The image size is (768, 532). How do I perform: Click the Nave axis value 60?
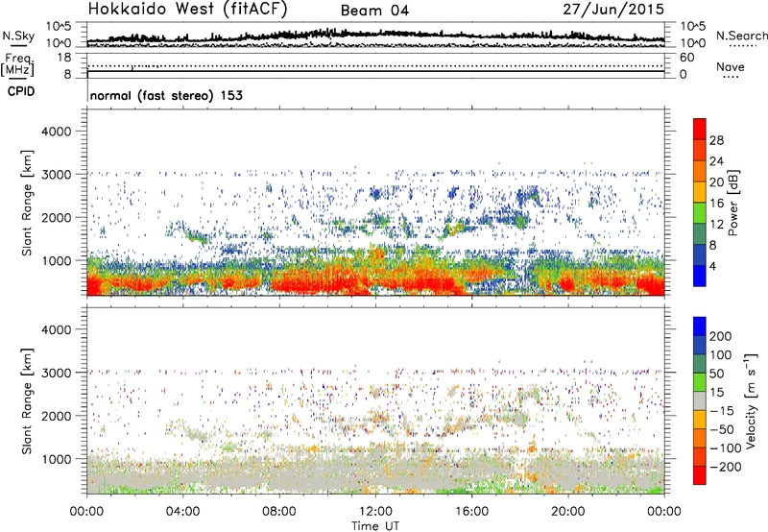coord(686,58)
